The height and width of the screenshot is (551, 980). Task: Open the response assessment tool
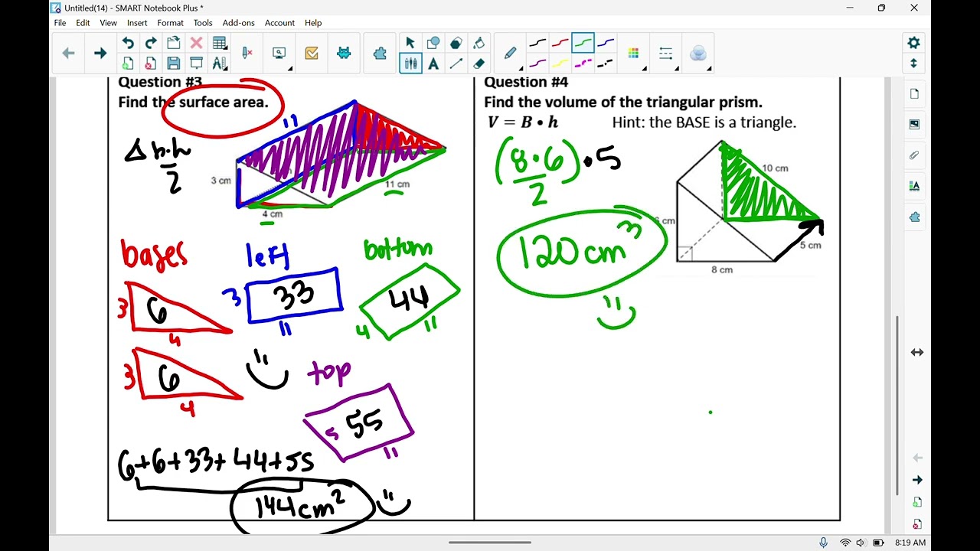click(x=312, y=53)
